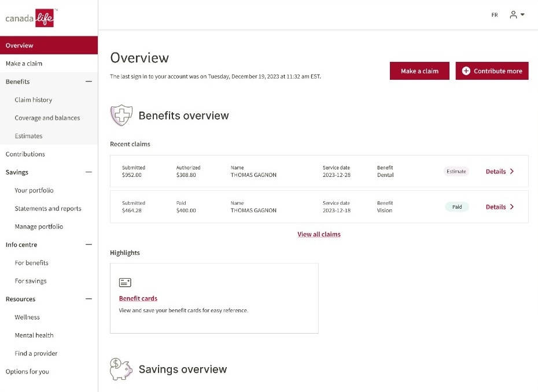Collapse the Info centre sidebar section
Screen dimensions: 538x392
(89, 245)
